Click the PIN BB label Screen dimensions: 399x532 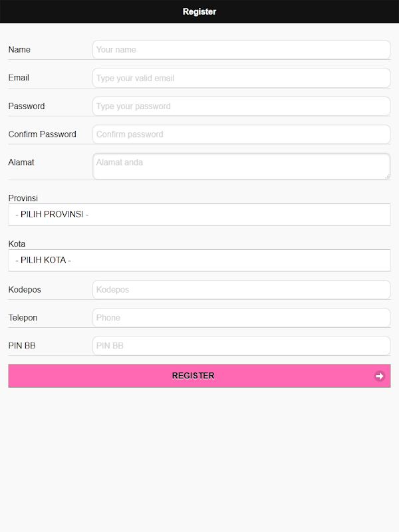point(21,346)
